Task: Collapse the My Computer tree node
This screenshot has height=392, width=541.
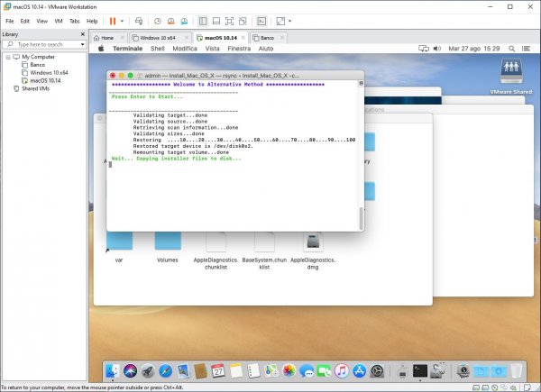Action: click(x=6, y=56)
